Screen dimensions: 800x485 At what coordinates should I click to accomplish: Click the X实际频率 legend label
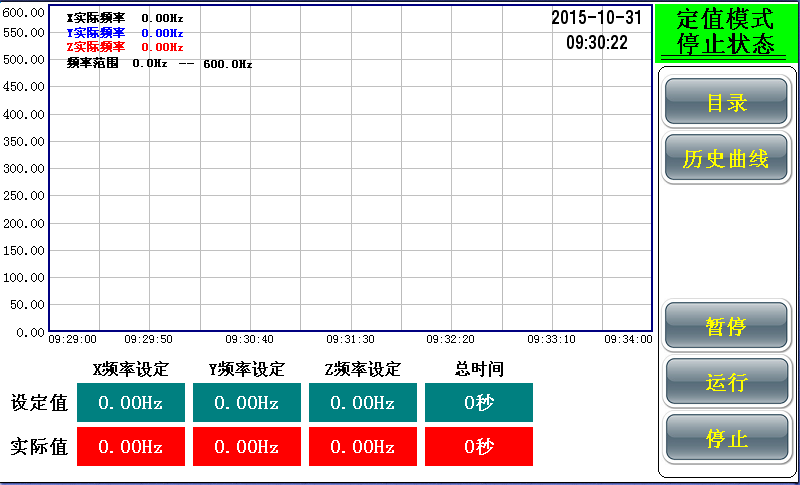point(96,18)
